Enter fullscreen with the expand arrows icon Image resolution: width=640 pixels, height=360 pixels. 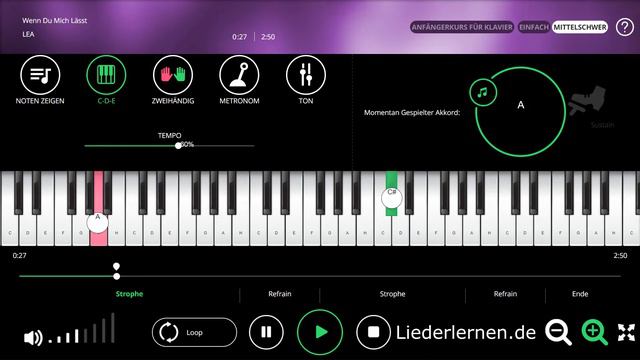pyautogui.click(x=626, y=333)
